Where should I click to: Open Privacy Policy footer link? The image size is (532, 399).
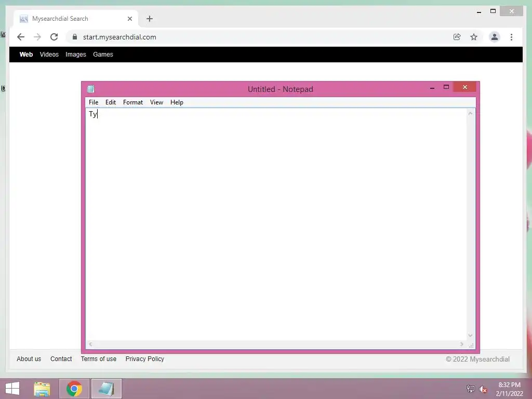(145, 358)
